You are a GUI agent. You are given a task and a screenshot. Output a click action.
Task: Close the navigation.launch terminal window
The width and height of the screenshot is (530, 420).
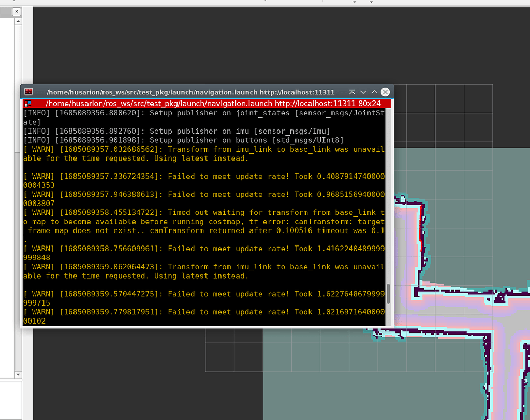[x=385, y=92]
